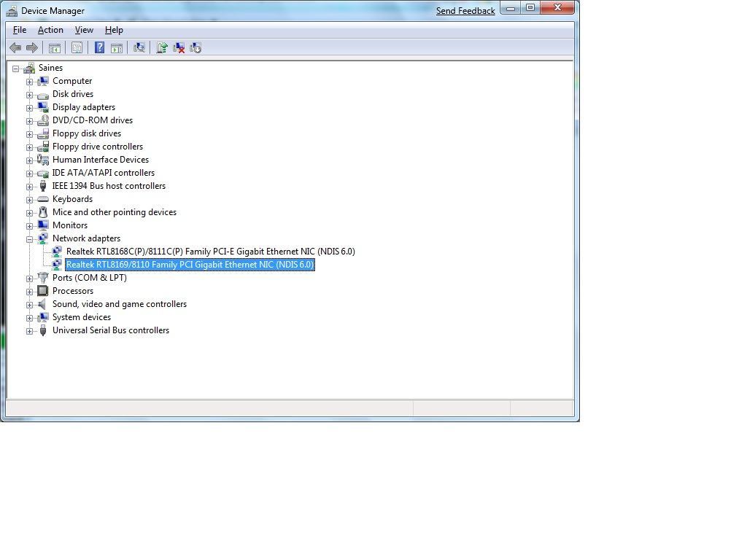
Task: Select the Universal Serial Bus controllers label
Action: pyautogui.click(x=111, y=330)
